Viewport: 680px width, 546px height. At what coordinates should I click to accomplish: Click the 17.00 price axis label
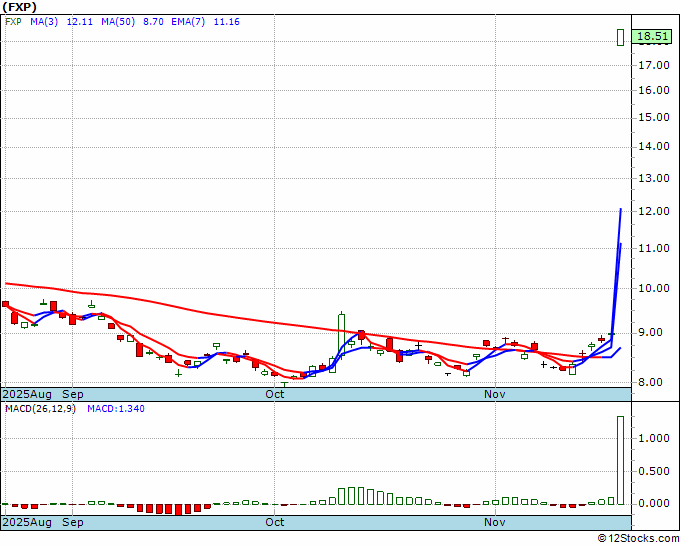pos(654,65)
